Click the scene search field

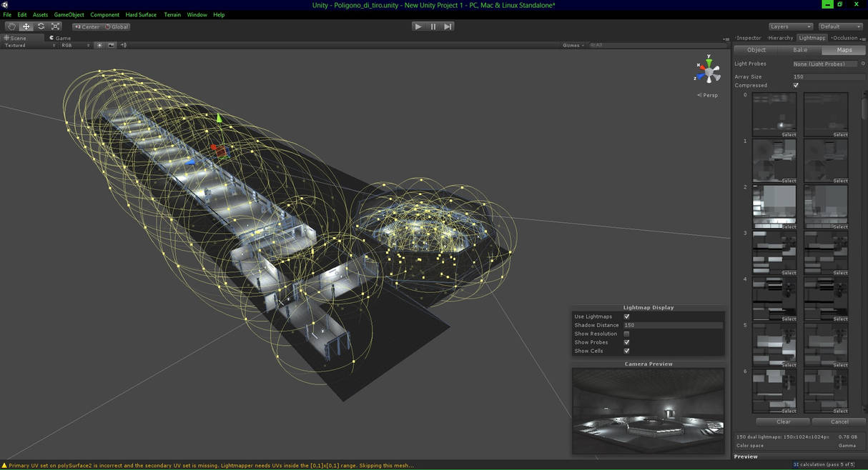coord(656,45)
